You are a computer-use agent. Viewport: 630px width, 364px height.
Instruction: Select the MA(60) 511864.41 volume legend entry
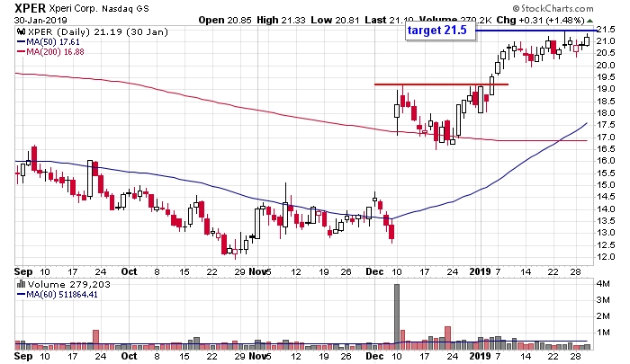coord(58,295)
